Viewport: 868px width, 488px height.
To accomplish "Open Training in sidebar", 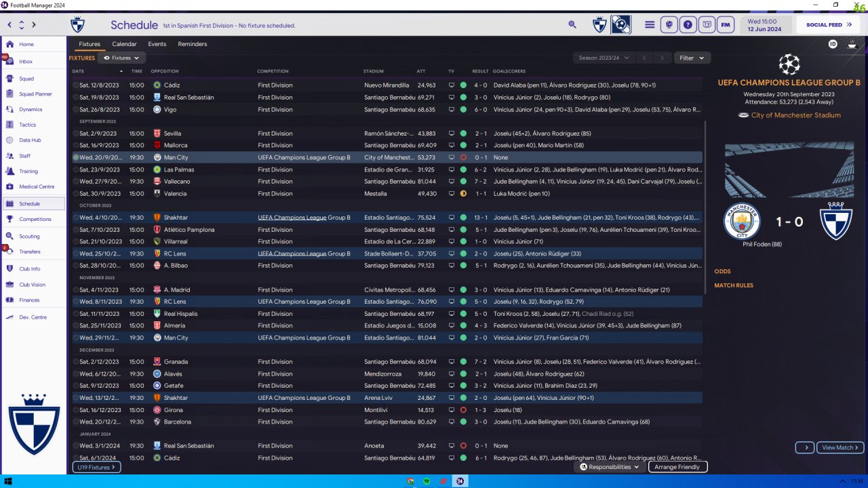I will (x=33, y=171).
